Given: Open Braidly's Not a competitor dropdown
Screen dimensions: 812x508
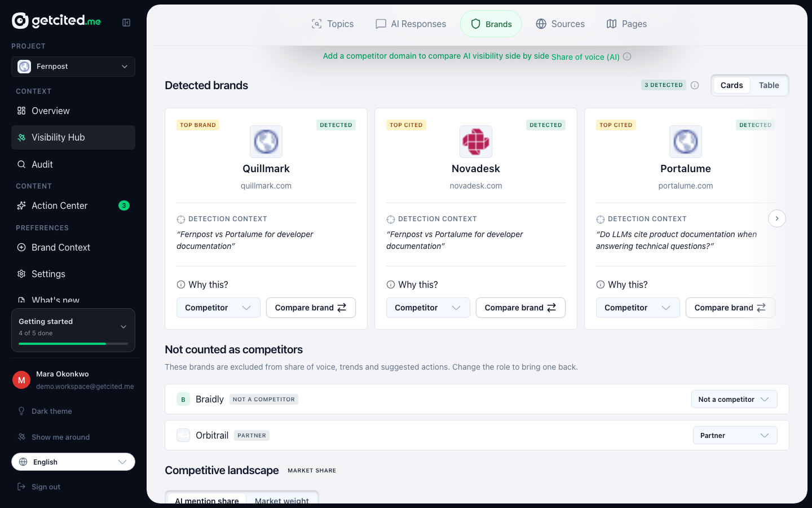Looking at the screenshot, I should point(734,399).
